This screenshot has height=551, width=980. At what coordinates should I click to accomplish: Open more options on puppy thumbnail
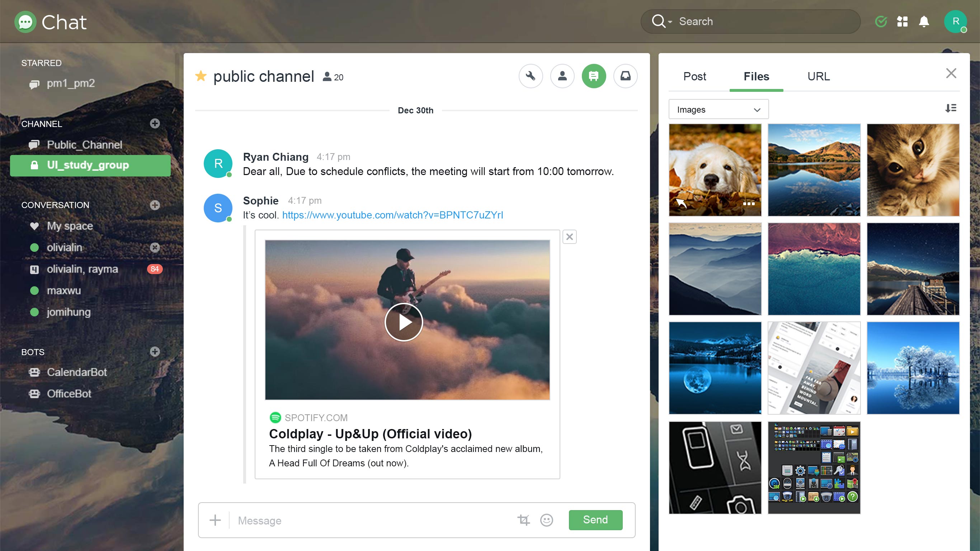(748, 204)
